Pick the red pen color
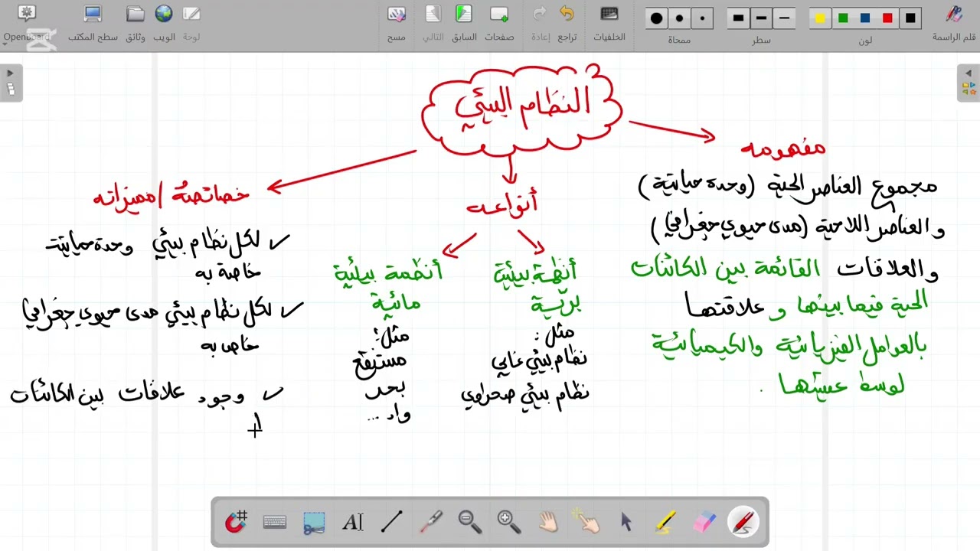This screenshot has height=551, width=980. click(887, 18)
